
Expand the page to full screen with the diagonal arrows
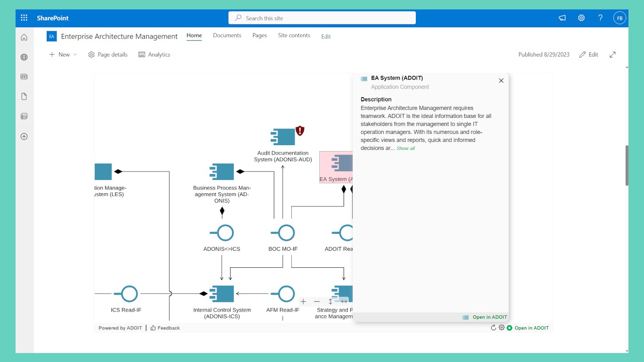coord(612,55)
